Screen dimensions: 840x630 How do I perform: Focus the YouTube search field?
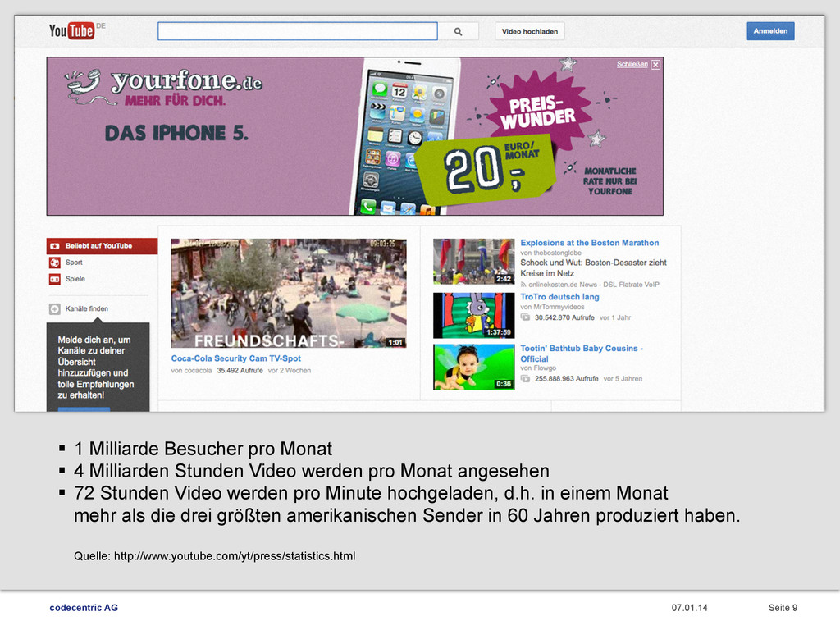tap(297, 31)
